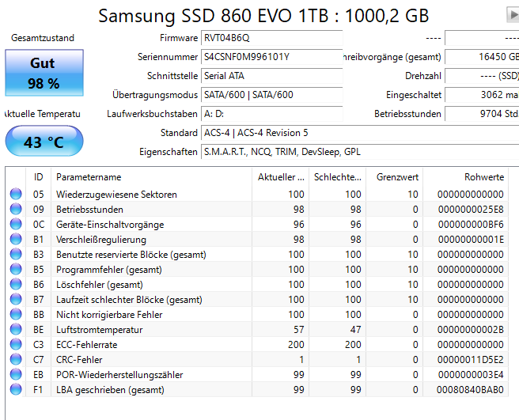This screenshot has width=519, height=420.
Task: Click the Schlechte... column header
Action: click(338, 177)
